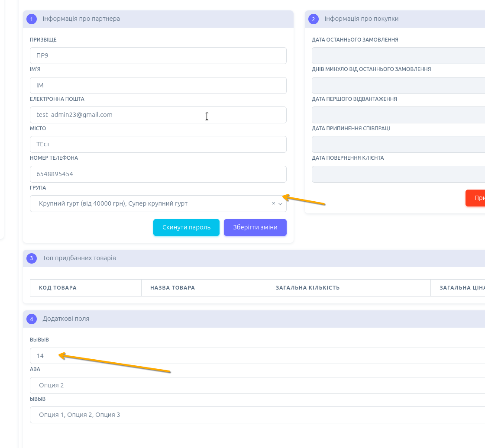Click into the Ім'я input field
This screenshot has width=485, height=448.
158,85
